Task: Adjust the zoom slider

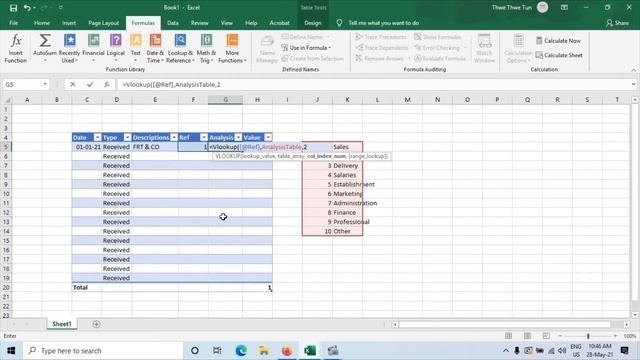Action: pos(588,336)
